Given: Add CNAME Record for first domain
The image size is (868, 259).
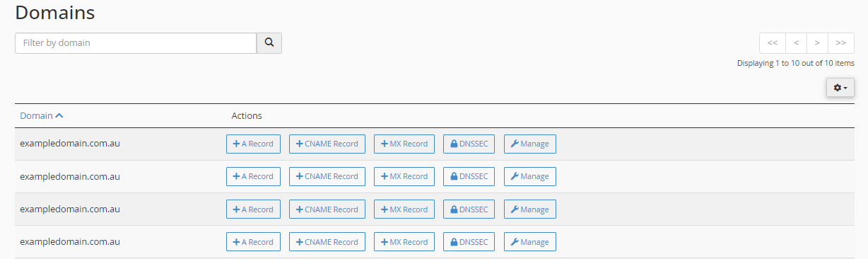Looking at the screenshot, I should (327, 144).
